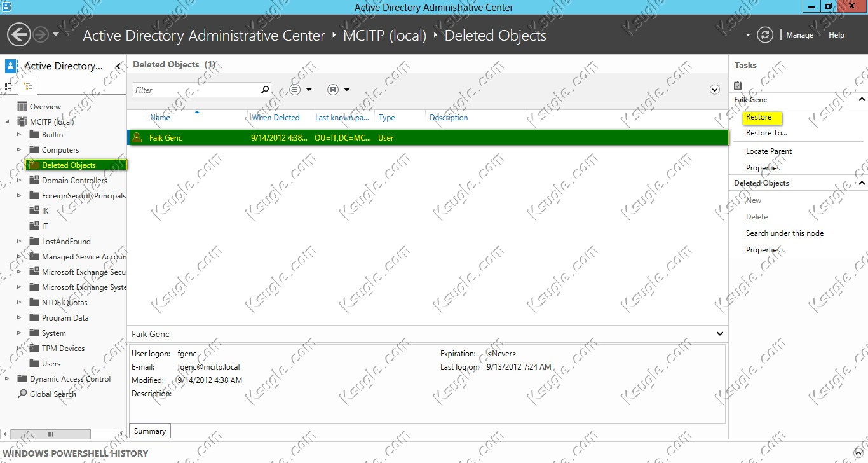Click the MCITP (local) domain icon

[22, 121]
